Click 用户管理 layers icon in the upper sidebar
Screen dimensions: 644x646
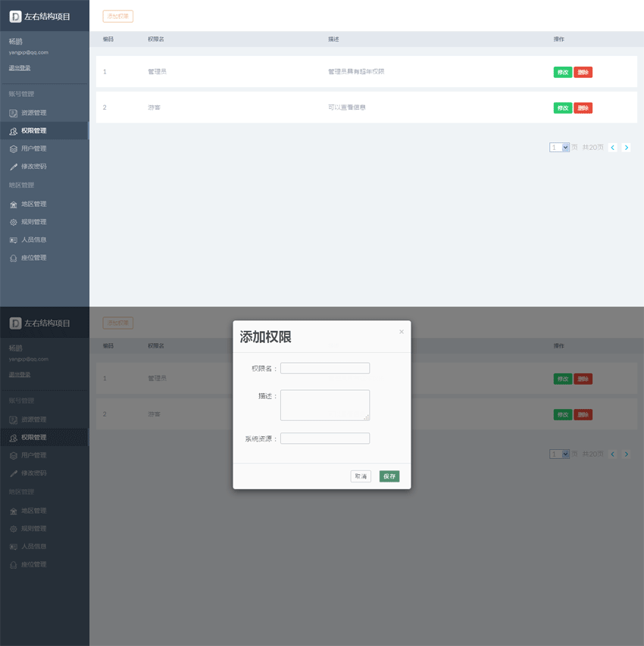point(13,149)
